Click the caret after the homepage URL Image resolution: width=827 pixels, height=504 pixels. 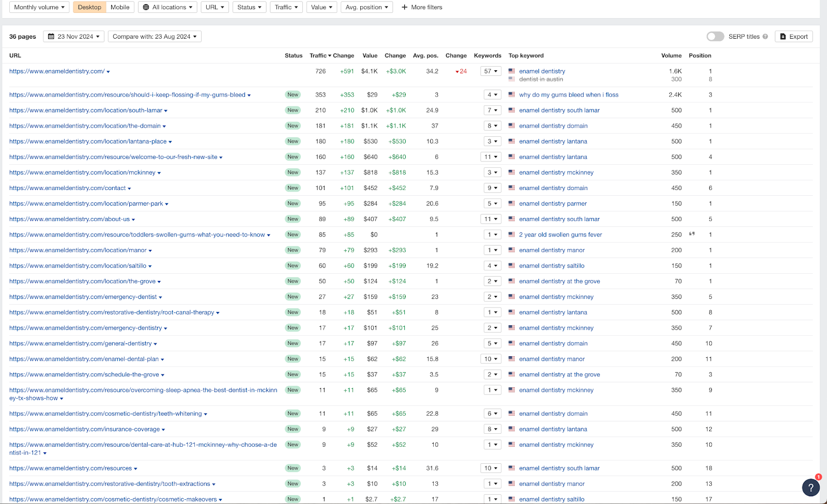[x=108, y=72]
